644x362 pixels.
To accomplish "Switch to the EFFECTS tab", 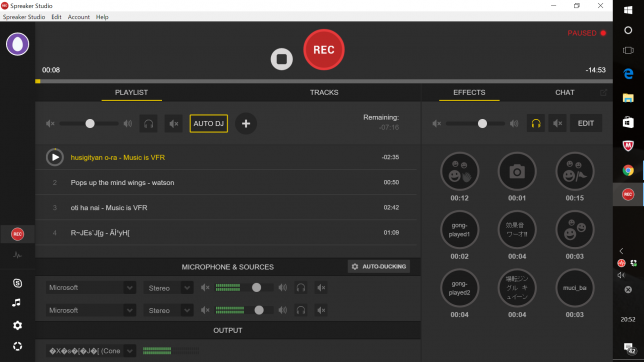I will [x=469, y=92].
